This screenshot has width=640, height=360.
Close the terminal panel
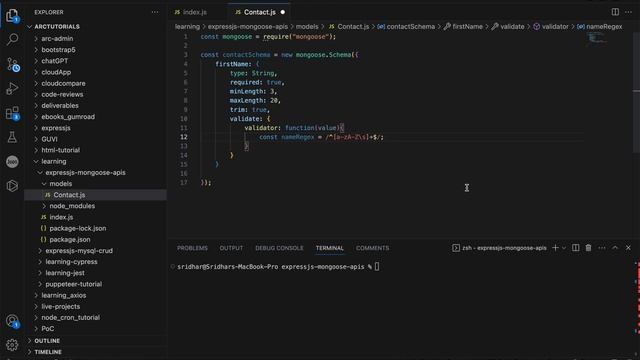pyautogui.click(x=628, y=248)
